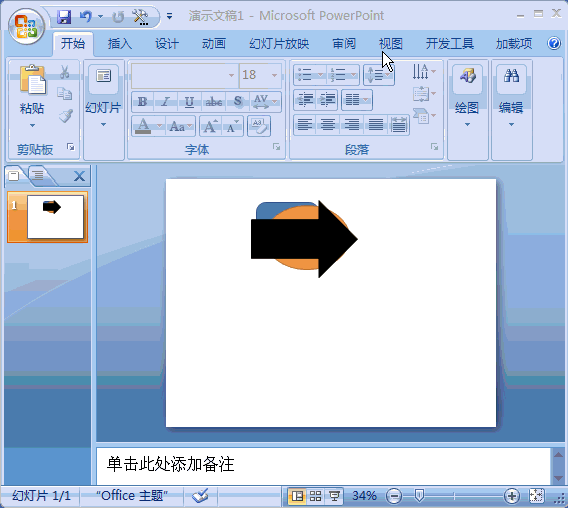Toggle Underline text formatting

(189, 102)
